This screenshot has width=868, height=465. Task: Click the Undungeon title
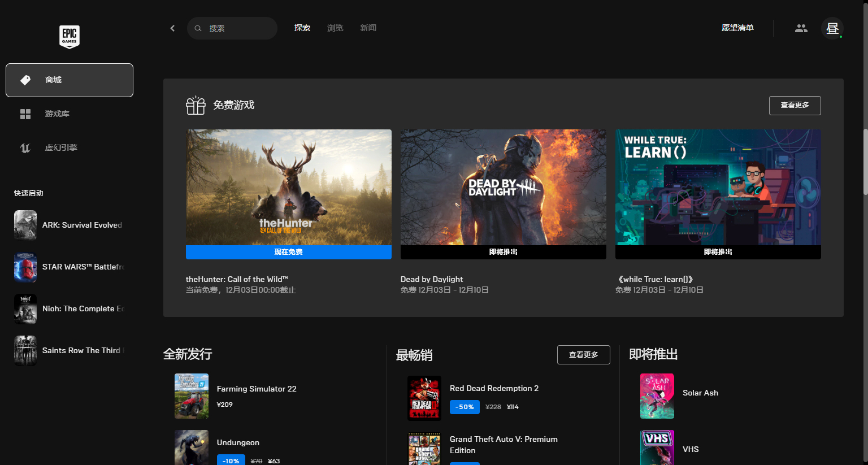point(238,442)
